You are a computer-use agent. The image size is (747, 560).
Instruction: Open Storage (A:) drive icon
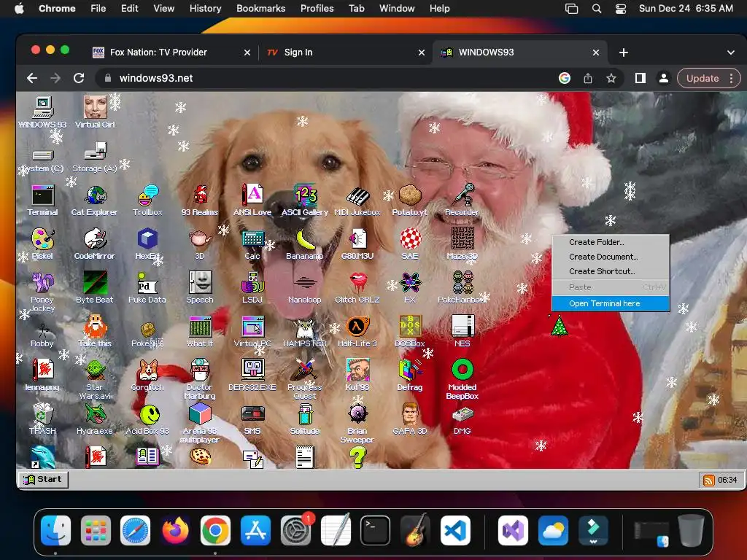click(x=94, y=157)
